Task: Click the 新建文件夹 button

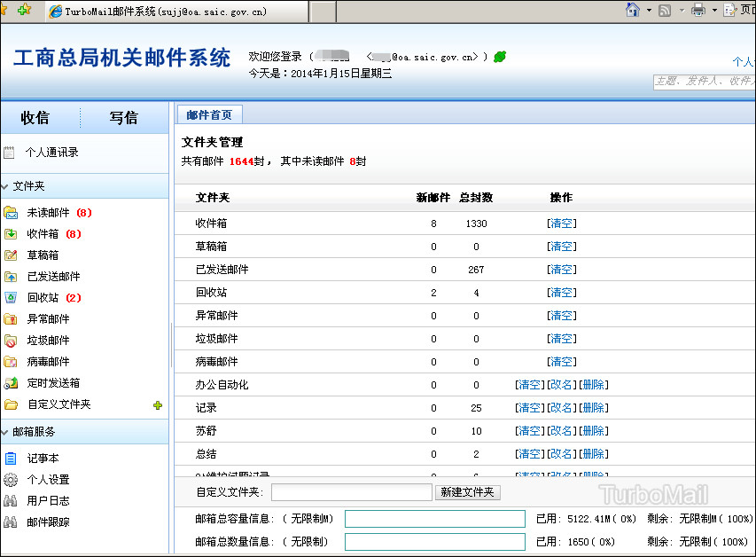Action: tap(468, 492)
